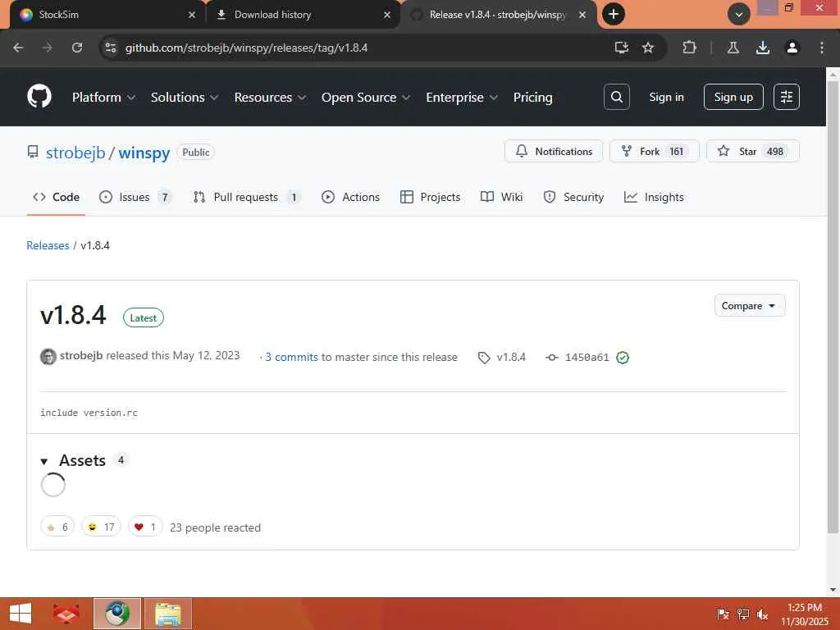Click the Sign up button
Screen dimensions: 840x630
733,97
